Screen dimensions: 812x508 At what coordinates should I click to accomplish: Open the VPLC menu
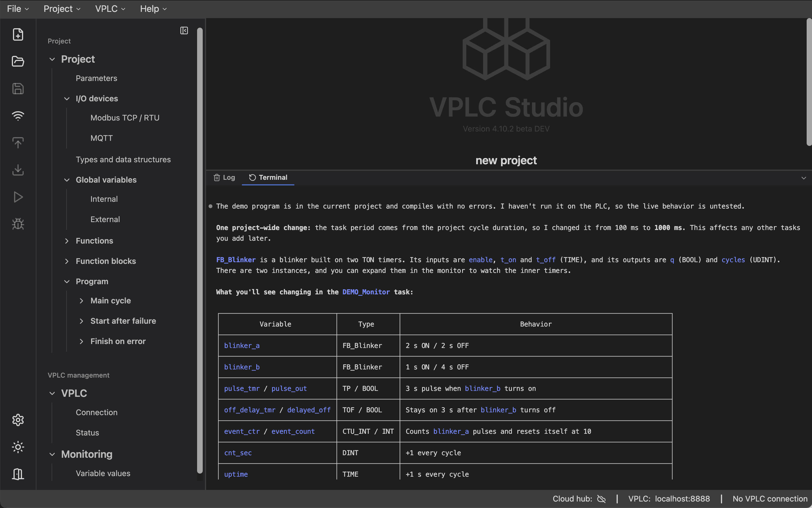click(110, 9)
